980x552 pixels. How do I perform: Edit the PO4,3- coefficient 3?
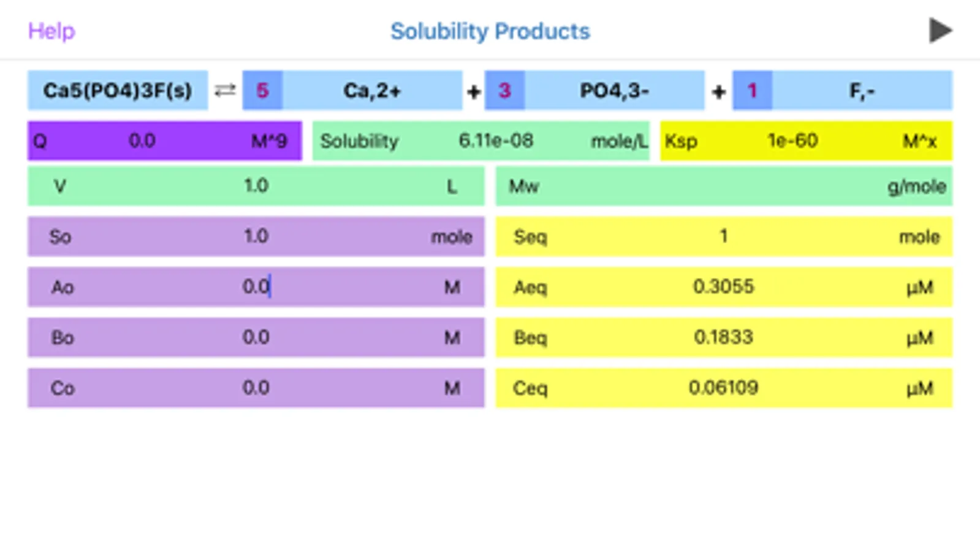pyautogui.click(x=504, y=91)
